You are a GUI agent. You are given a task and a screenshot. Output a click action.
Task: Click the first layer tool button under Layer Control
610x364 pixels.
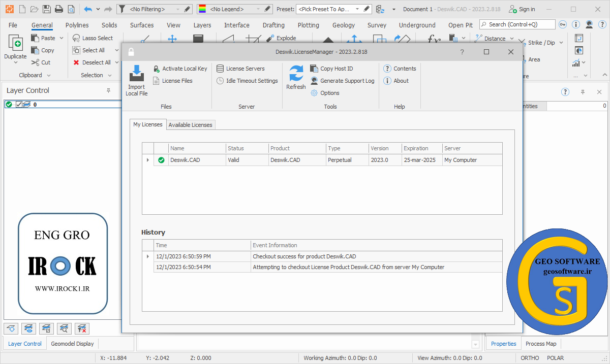[11, 328]
